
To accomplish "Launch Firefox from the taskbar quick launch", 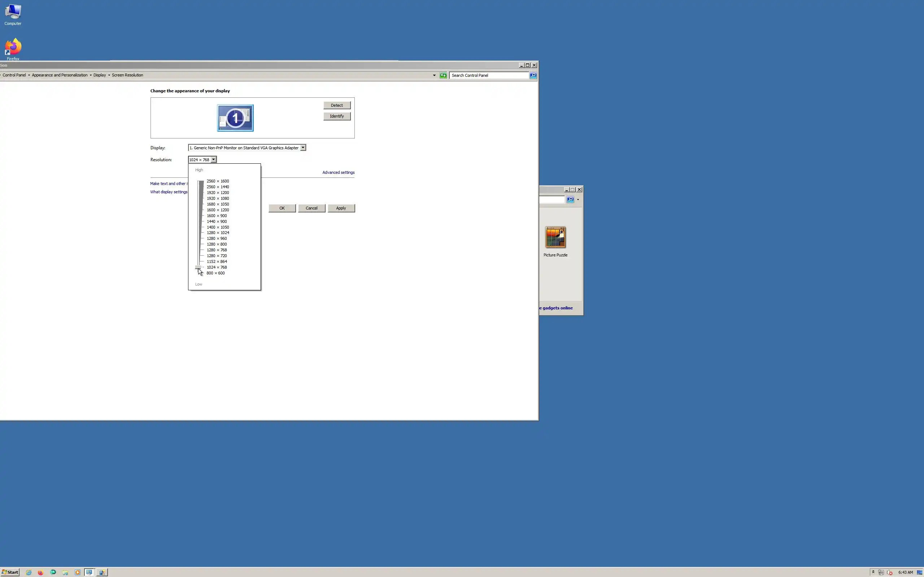I will 40,572.
